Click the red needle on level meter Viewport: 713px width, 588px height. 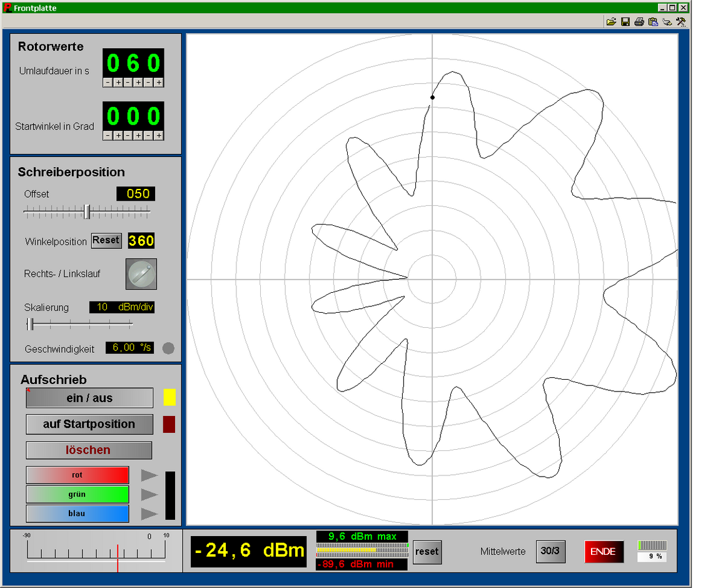point(118,558)
